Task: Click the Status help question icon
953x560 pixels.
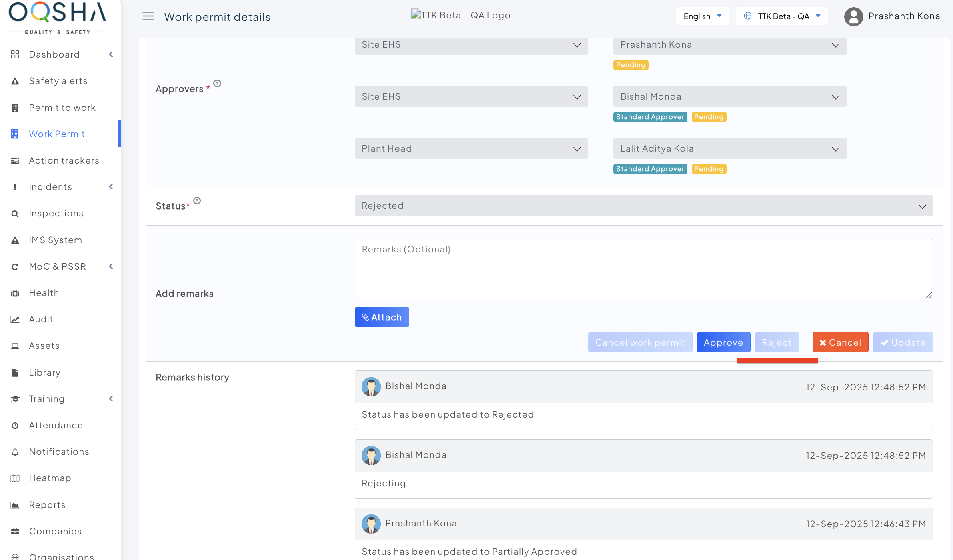Action: point(197,201)
